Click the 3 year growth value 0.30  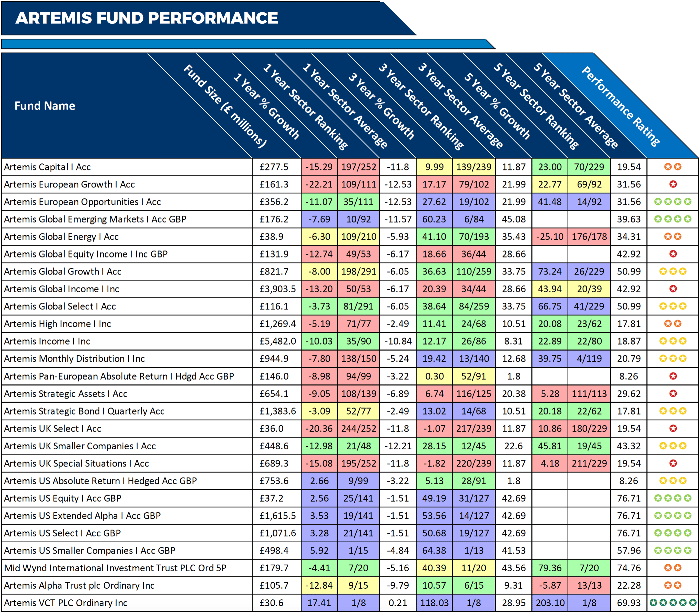pyautogui.click(x=434, y=376)
